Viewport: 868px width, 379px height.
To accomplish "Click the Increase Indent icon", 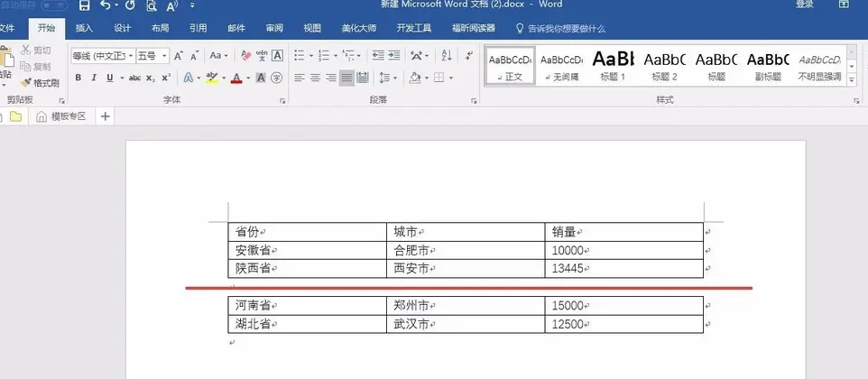I will click(393, 56).
